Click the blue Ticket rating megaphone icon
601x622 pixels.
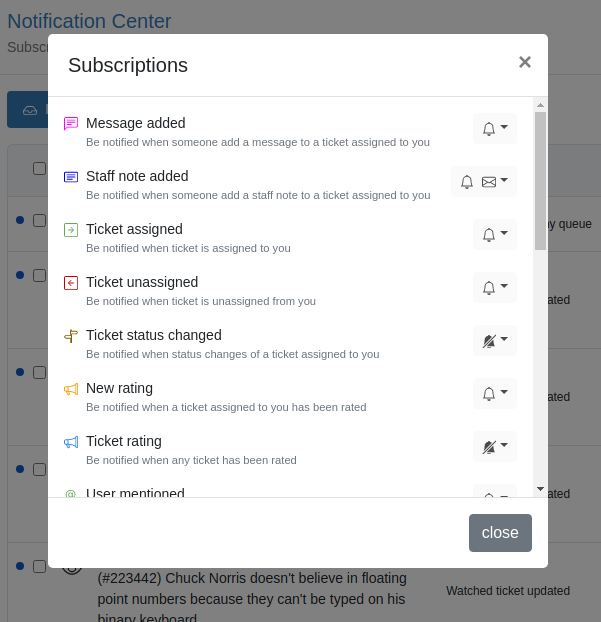71,442
